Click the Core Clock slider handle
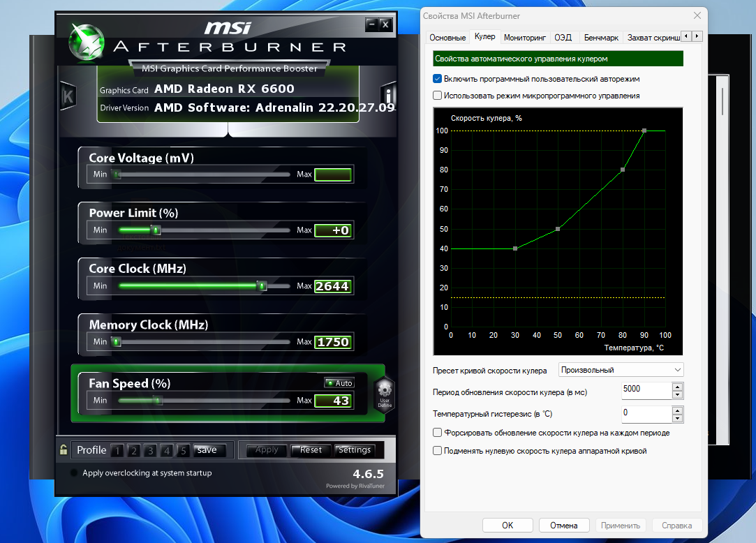The image size is (756, 543). point(262,285)
